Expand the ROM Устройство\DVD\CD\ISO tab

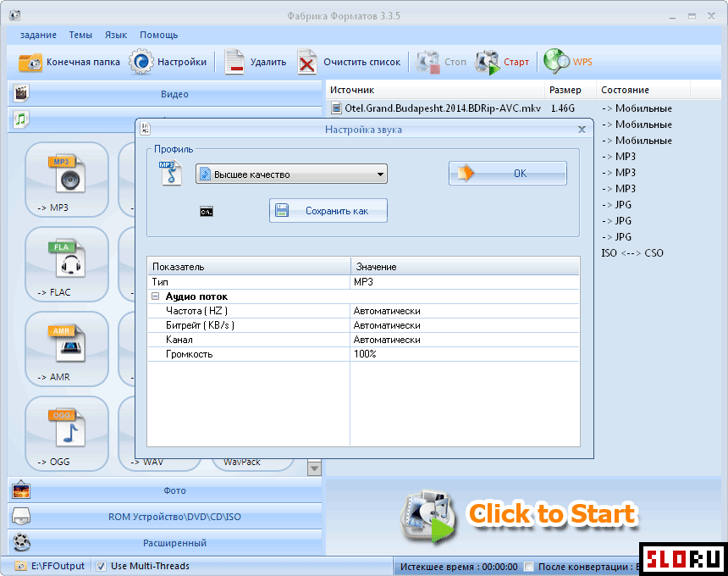[165, 517]
